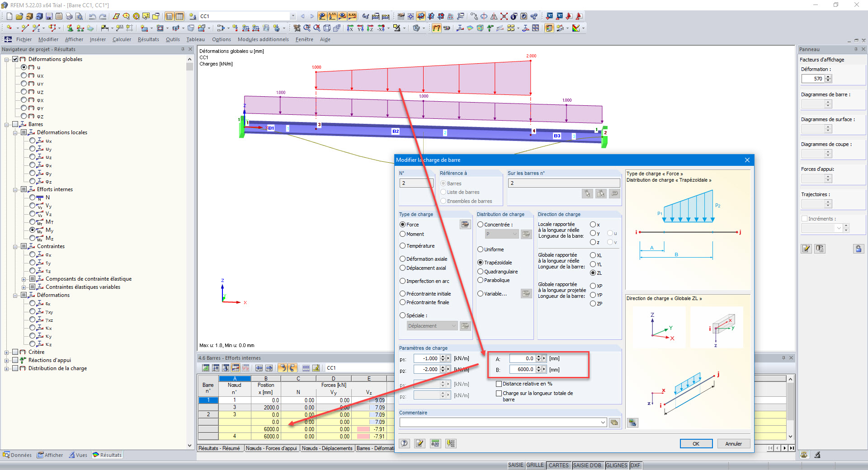Click the pick bars pointer icon in dialog
The width and height of the screenshot is (868, 470).
587,193
